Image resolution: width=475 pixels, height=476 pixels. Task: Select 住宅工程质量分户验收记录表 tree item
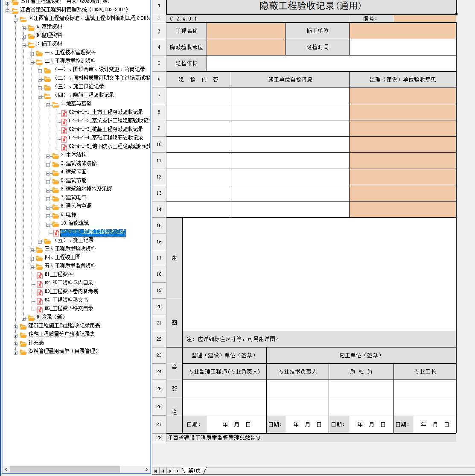[61, 334]
